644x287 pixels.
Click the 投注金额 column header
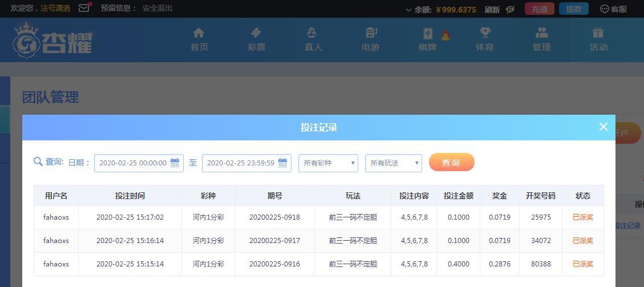point(459,196)
